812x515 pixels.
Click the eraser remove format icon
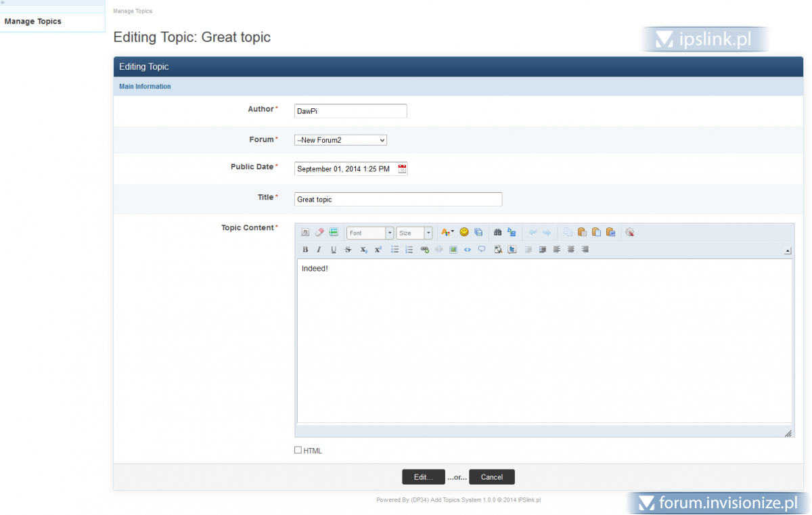319,232
